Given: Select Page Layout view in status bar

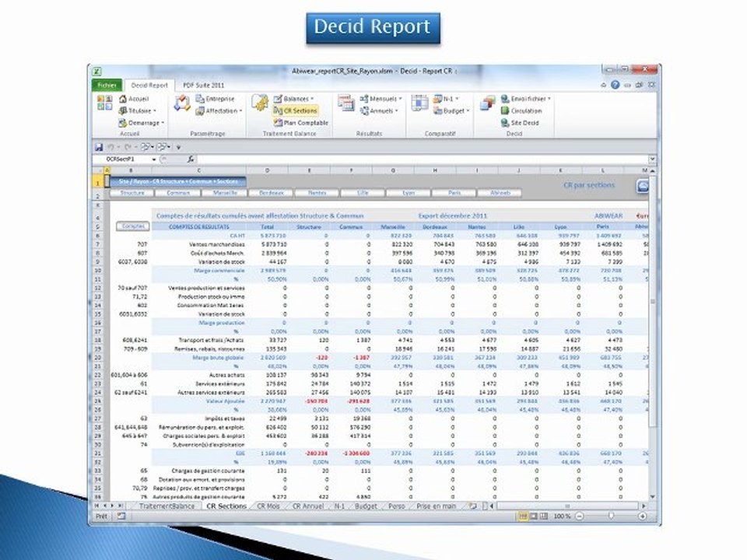Looking at the screenshot, I should [x=534, y=516].
